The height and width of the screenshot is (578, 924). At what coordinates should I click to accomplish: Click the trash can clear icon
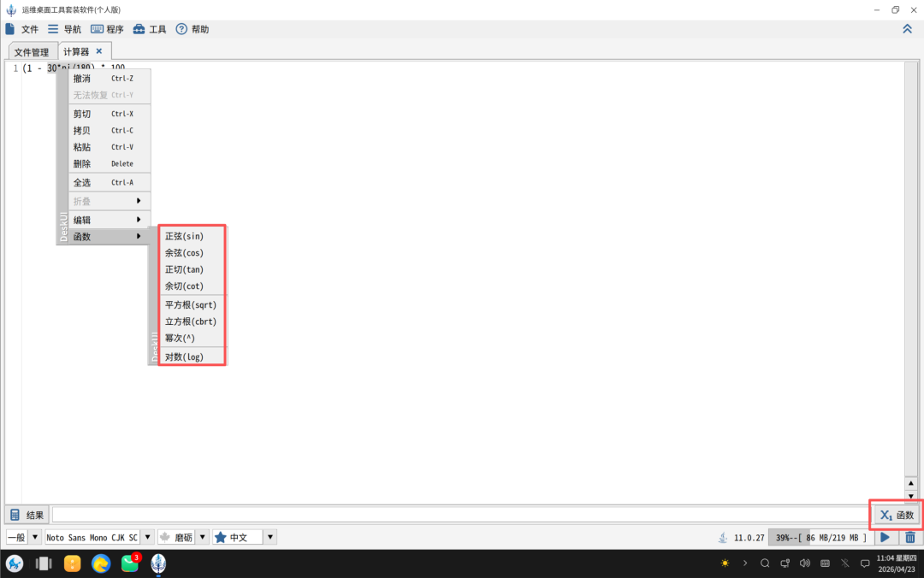910,537
